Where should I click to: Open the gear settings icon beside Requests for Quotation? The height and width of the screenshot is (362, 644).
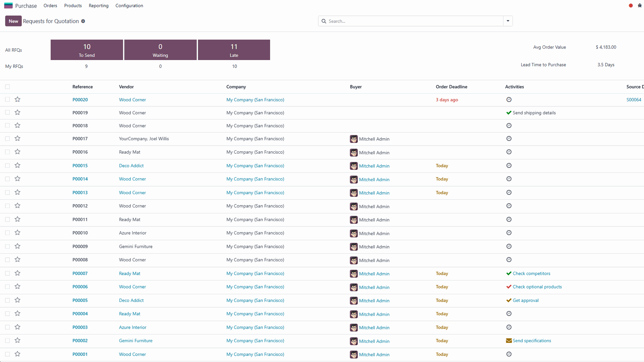[x=83, y=21]
